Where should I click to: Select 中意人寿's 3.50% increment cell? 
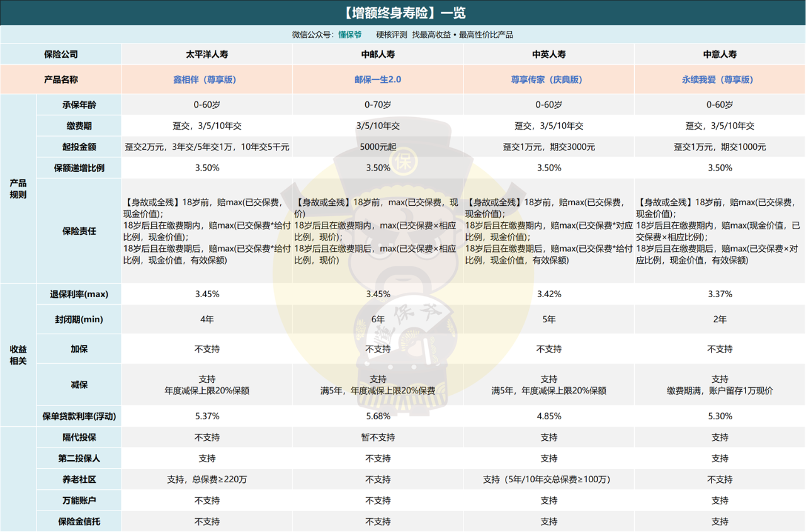click(x=720, y=168)
